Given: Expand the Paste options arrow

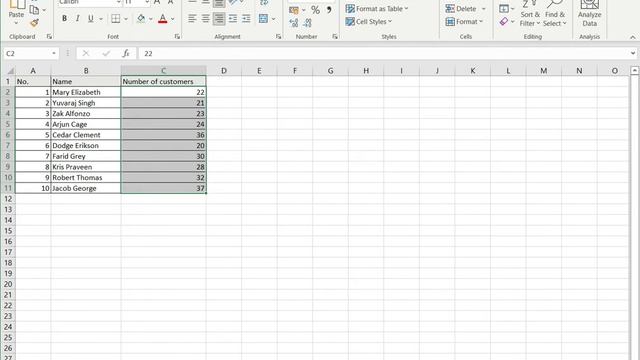Looking at the screenshot, I should tap(16, 23).
